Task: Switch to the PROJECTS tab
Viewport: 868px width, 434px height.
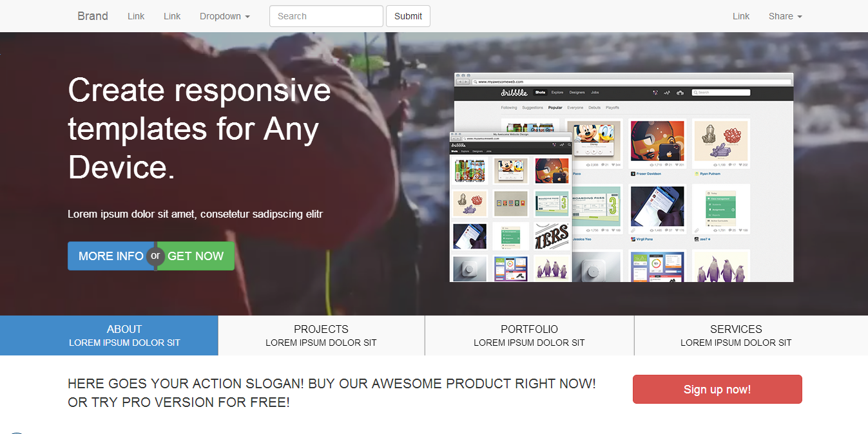Action: click(322, 335)
